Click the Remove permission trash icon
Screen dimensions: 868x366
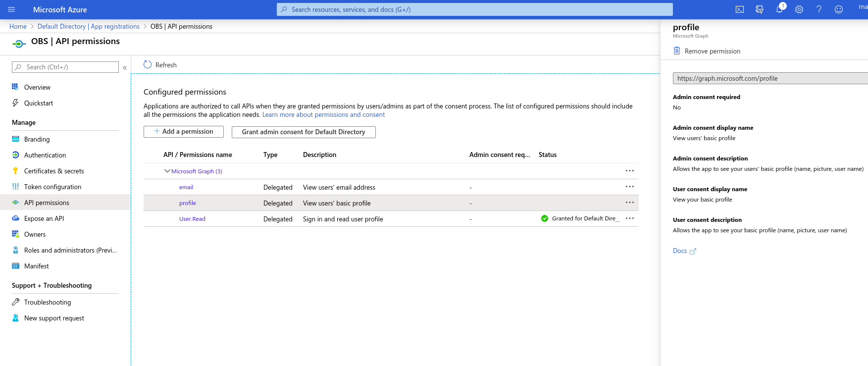(677, 51)
